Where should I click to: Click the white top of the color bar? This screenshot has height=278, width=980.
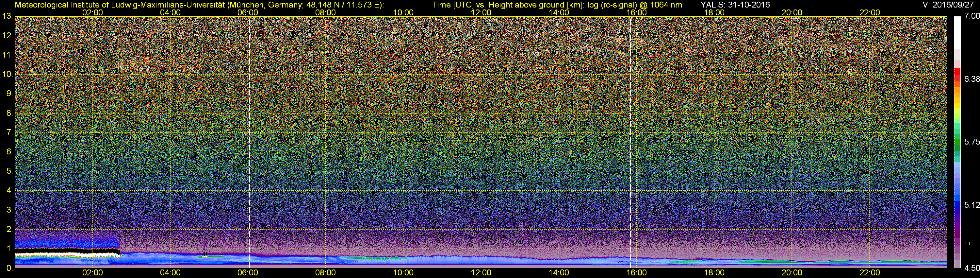pyautogui.click(x=957, y=30)
